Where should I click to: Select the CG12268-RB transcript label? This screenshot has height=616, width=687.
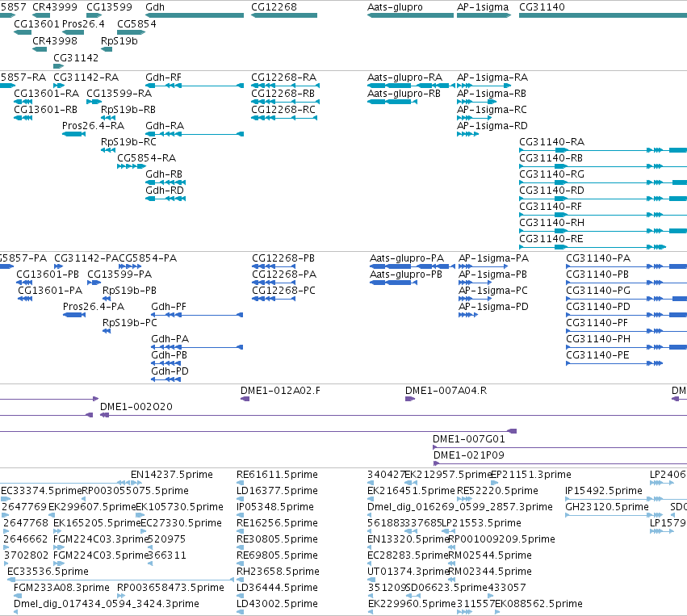click(283, 94)
